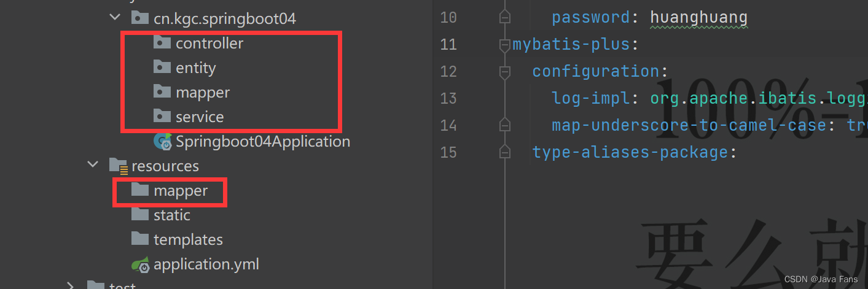Open application.yml in the project tree
This screenshot has width=868, height=289.
tap(206, 264)
